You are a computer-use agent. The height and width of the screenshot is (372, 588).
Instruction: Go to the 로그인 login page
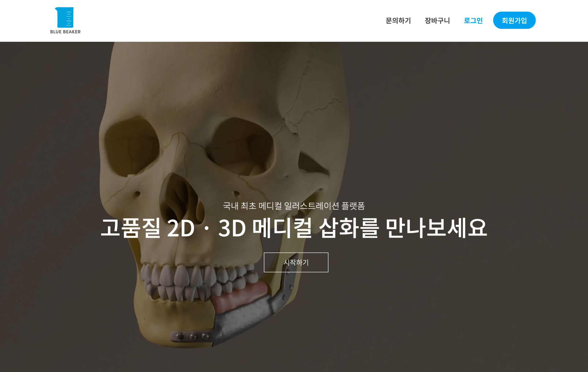473,21
